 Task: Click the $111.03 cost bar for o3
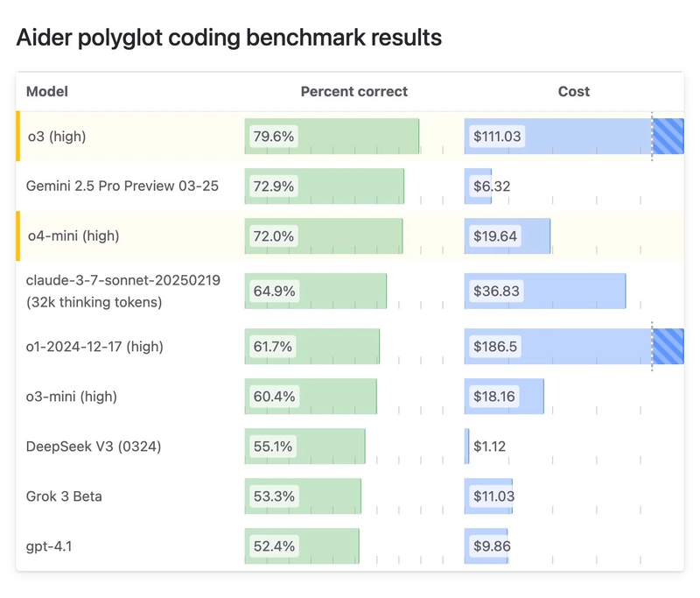coord(574,137)
